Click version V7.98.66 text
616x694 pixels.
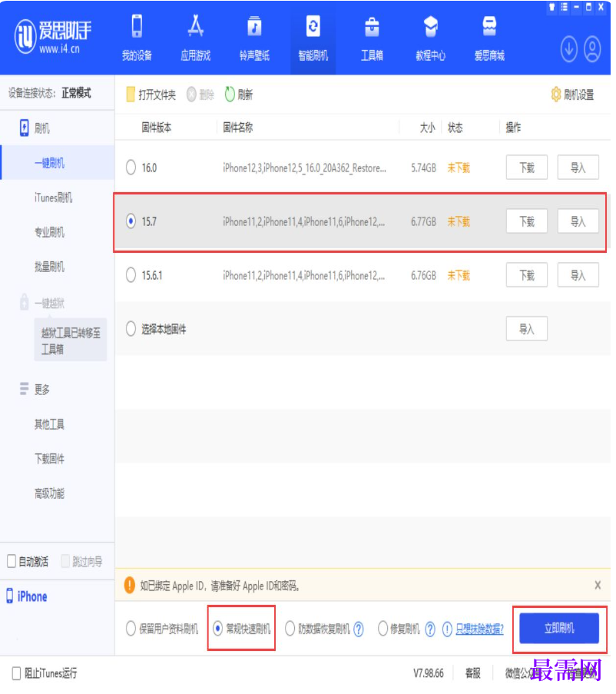pos(429,674)
